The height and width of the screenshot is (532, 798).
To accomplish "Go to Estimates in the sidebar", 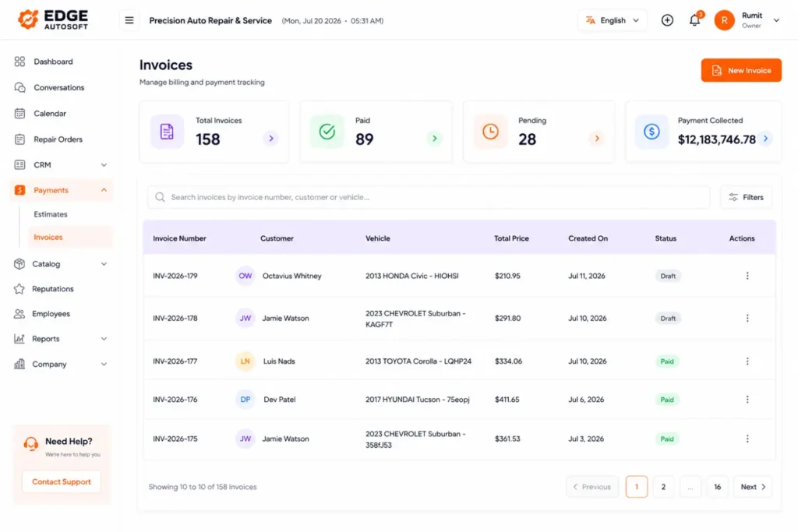I will (x=51, y=214).
